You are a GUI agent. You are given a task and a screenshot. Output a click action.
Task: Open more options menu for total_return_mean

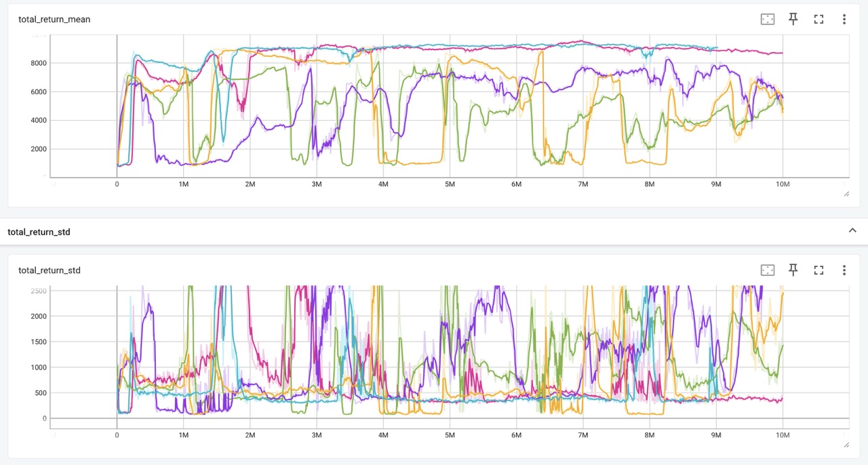point(844,19)
